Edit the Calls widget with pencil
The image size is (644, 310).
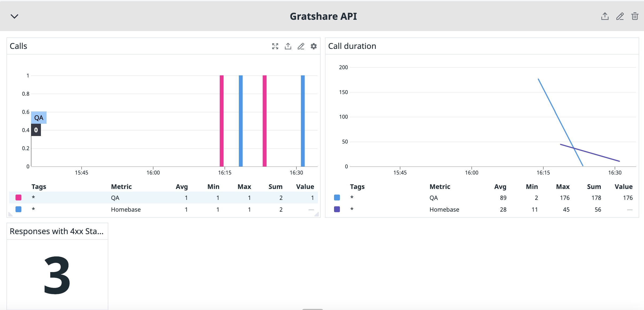click(x=301, y=46)
